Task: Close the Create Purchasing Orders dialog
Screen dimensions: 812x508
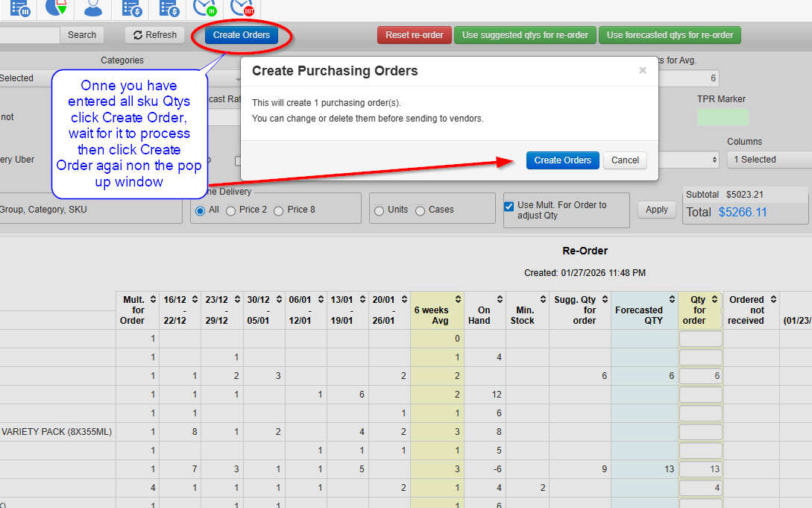Action: tap(643, 70)
